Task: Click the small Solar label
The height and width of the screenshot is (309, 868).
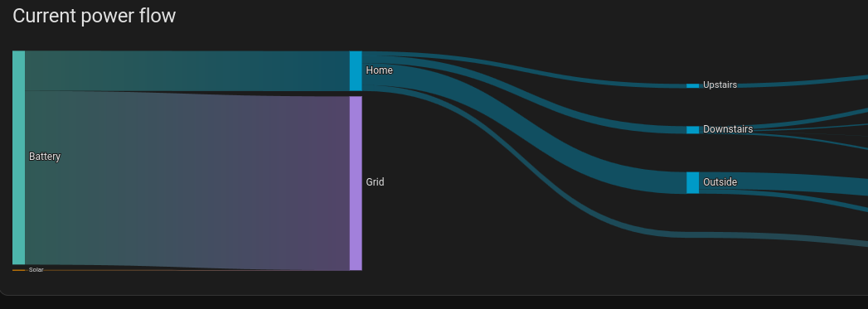Action: 36,270
